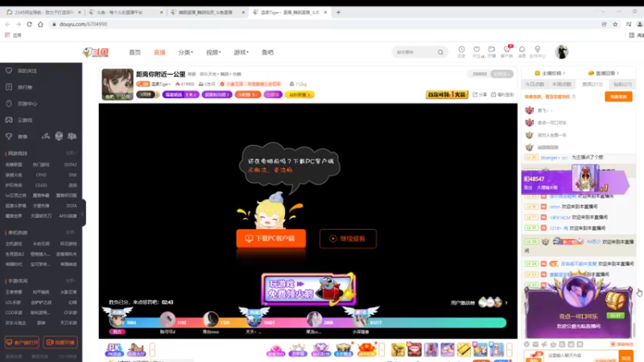This screenshot has width=644, height=362.
Task: Collapse the left sidebar with arrow handle
Action: pyautogui.click(x=83, y=213)
